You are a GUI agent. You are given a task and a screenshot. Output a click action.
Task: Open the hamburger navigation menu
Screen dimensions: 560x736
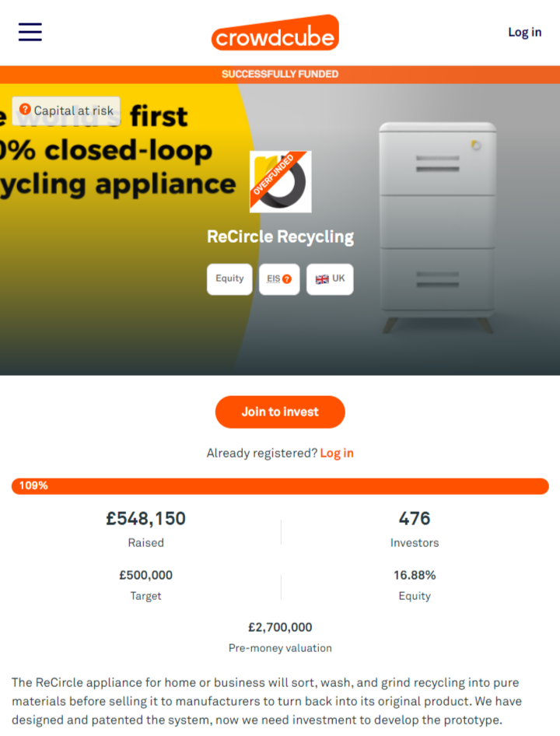pos(30,32)
